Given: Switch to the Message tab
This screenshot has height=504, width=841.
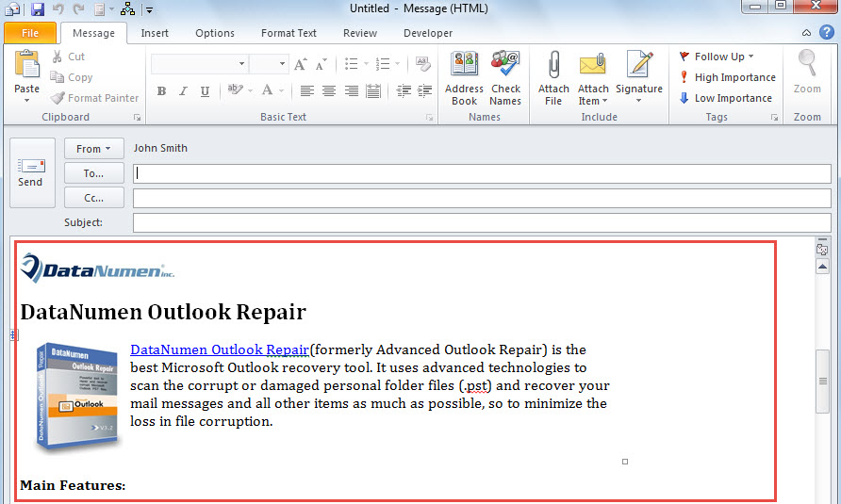Looking at the screenshot, I should tap(93, 33).
